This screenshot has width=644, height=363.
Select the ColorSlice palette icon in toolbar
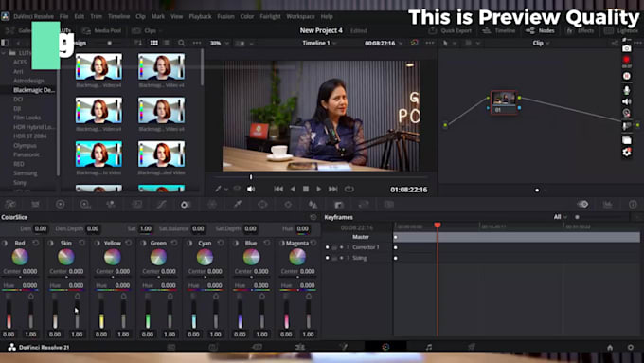click(x=186, y=205)
